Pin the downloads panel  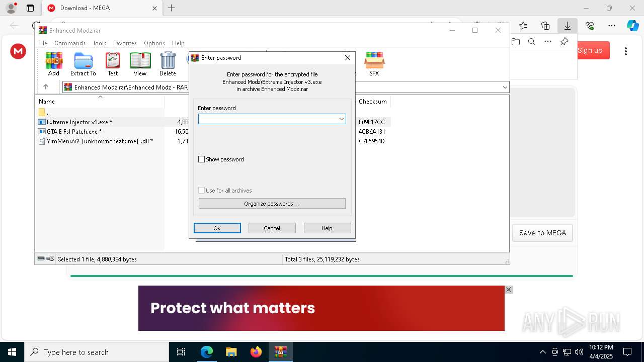(564, 42)
